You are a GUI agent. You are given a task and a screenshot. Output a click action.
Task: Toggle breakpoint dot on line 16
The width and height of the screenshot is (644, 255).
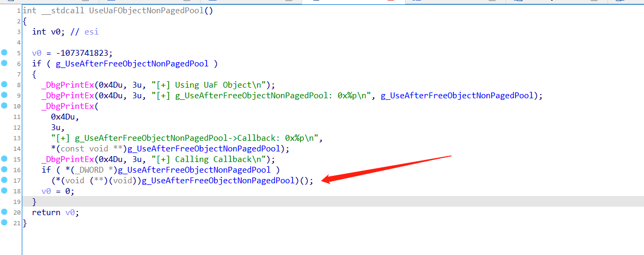tap(5, 169)
